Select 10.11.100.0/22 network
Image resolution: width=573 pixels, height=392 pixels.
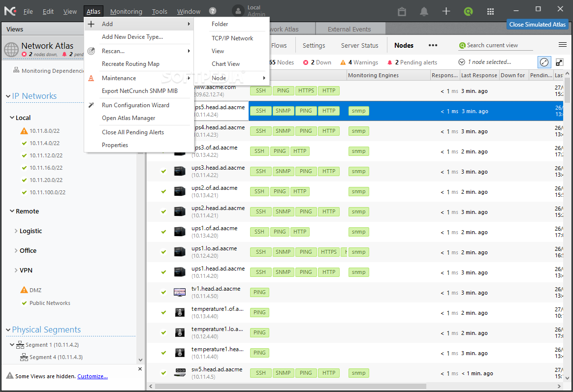click(x=48, y=192)
